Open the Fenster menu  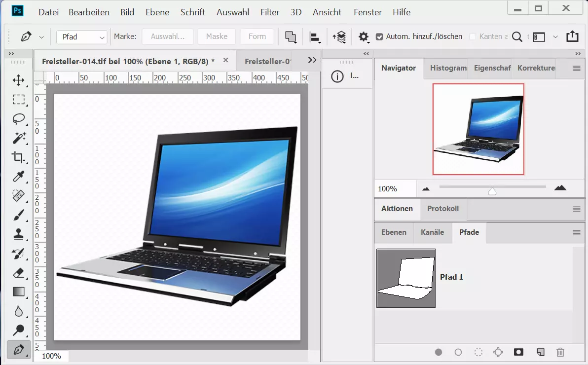tap(367, 12)
